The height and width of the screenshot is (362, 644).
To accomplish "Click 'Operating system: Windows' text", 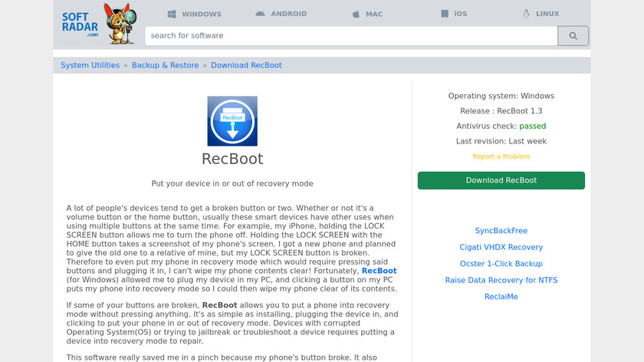I will [501, 96].
